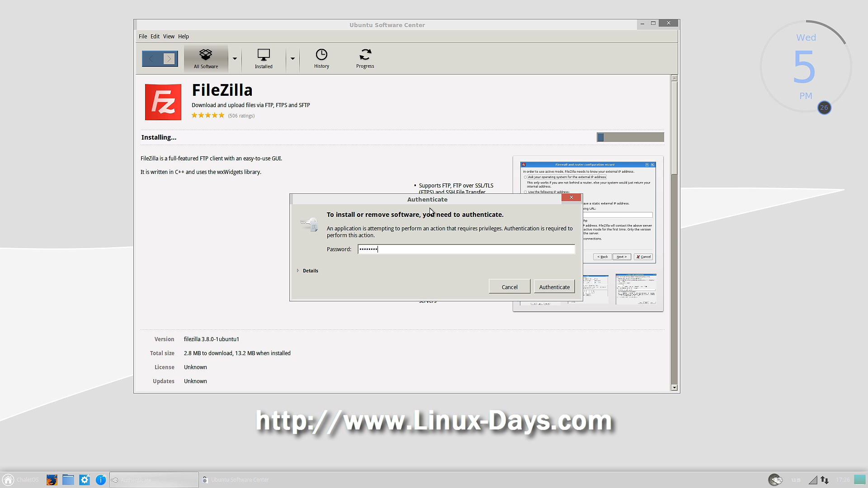
Task: Click the FileZilla star rating
Action: tap(208, 116)
